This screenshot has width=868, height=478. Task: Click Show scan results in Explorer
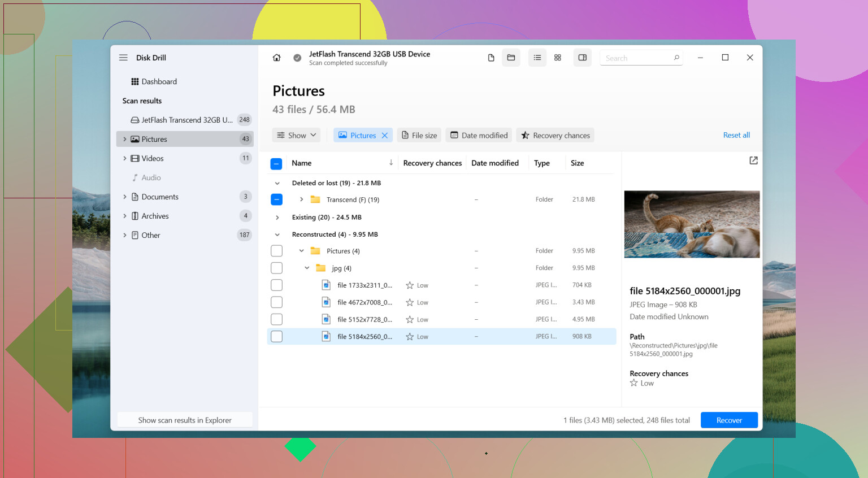[185, 420]
